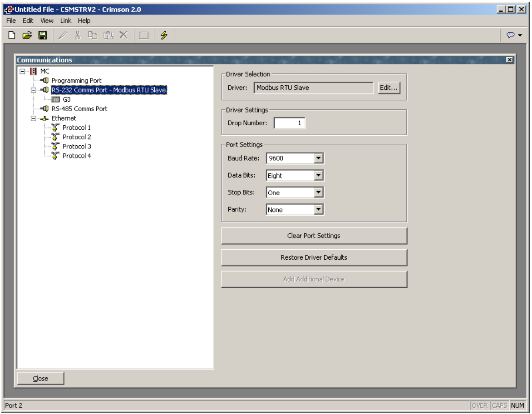Maximize the Crimson 2.0 window
The width and height of the screenshot is (532, 414).
coord(511,10)
